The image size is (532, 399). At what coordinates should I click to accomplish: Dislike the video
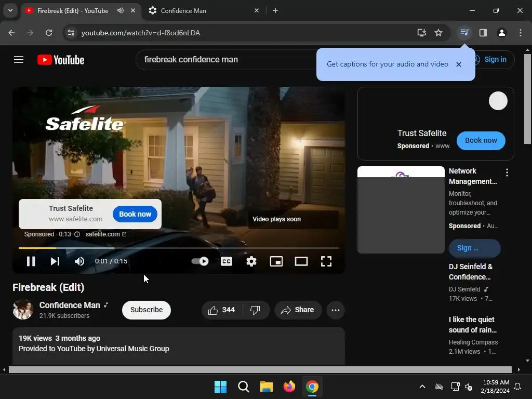[x=256, y=310]
